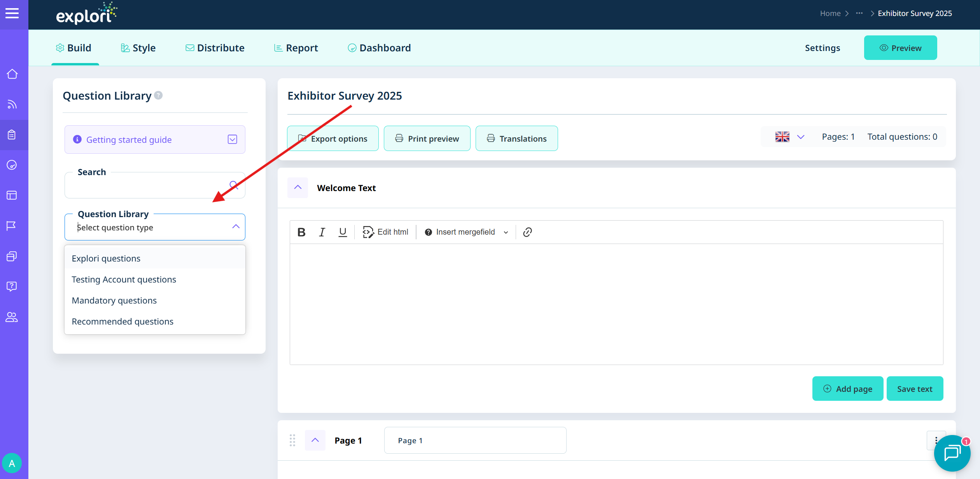Toggle bold formatting
This screenshot has height=479, width=980.
click(301, 232)
